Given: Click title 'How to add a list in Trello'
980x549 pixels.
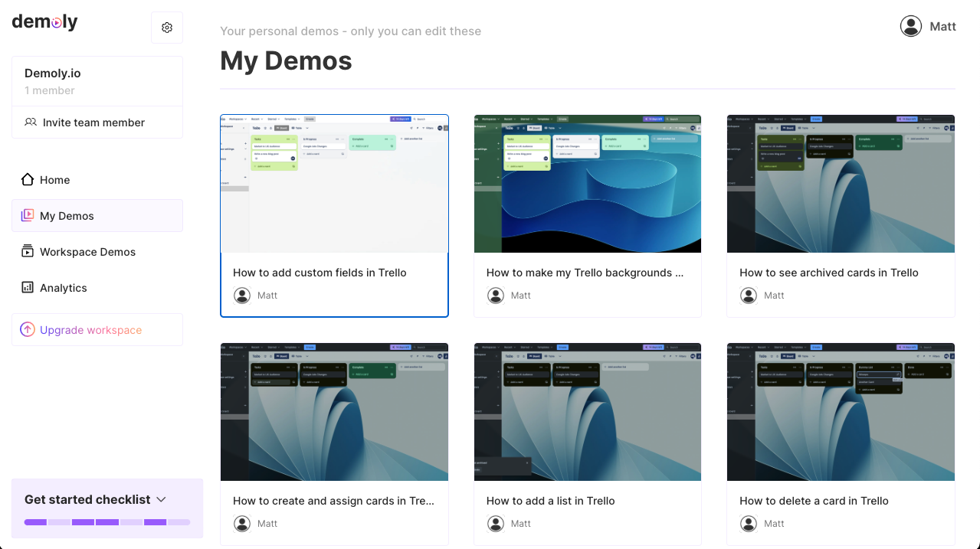Looking at the screenshot, I should pyautogui.click(x=551, y=501).
